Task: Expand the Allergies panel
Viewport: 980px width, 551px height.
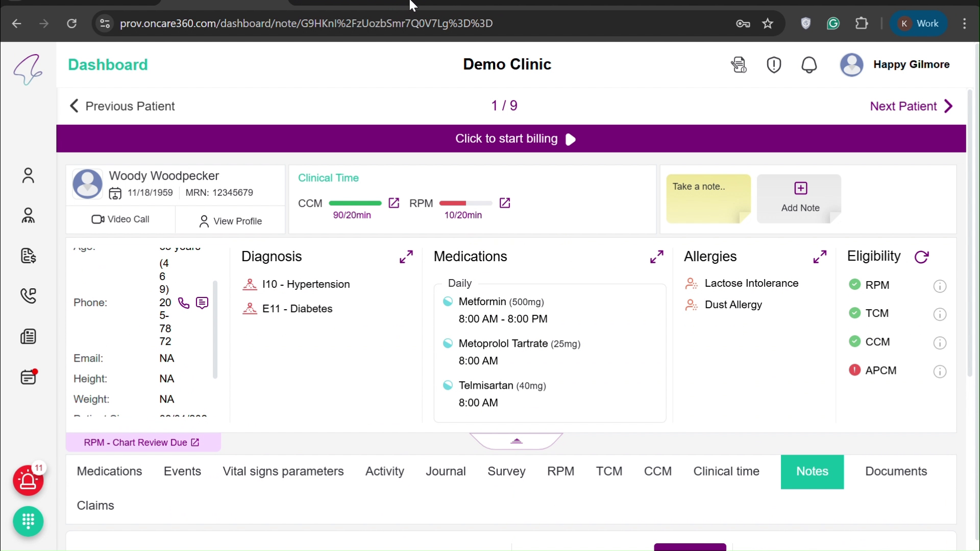Action: (x=820, y=256)
